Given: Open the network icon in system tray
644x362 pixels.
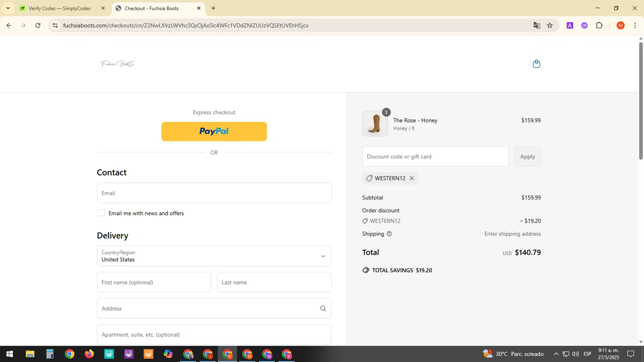Looking at the screenshot, I should [x=566, y=354].
